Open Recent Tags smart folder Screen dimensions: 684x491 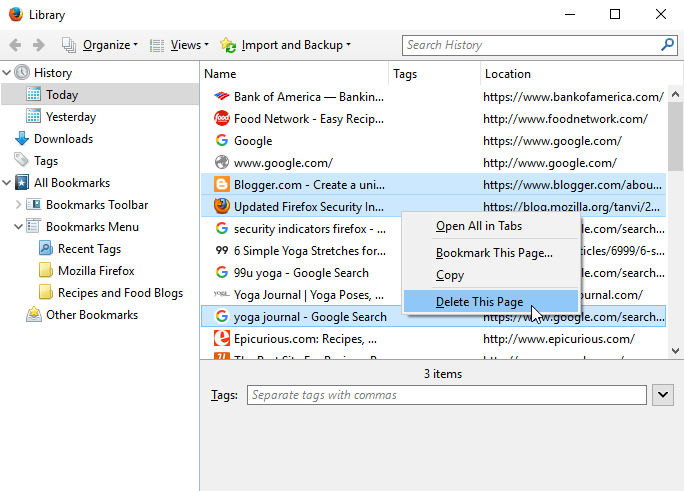[x=88, y=249]
